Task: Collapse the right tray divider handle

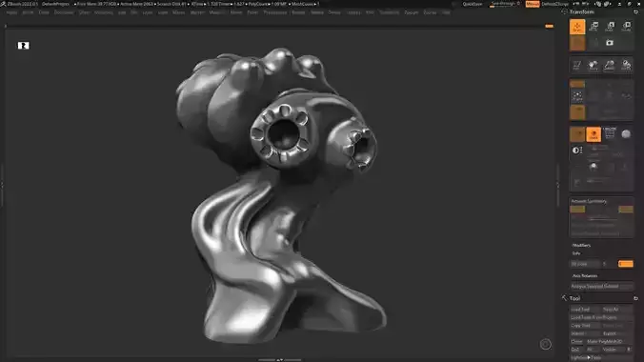Action: click(557, 185)
